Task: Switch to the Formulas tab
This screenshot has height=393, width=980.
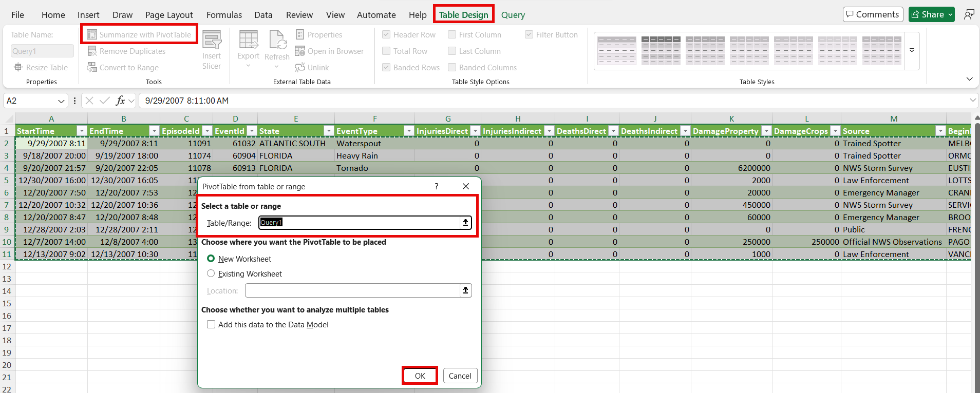Action: [x=224, y=15]
